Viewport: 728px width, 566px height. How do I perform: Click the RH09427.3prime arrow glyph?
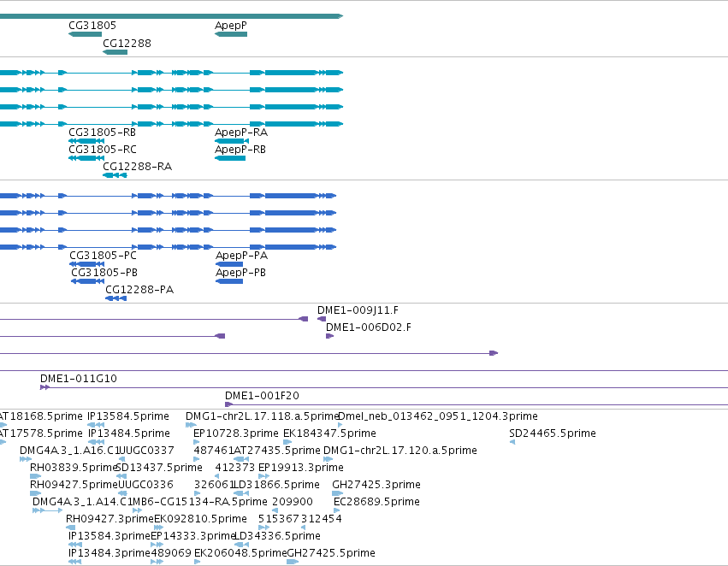pyautogui.click(x=70, y=528)
